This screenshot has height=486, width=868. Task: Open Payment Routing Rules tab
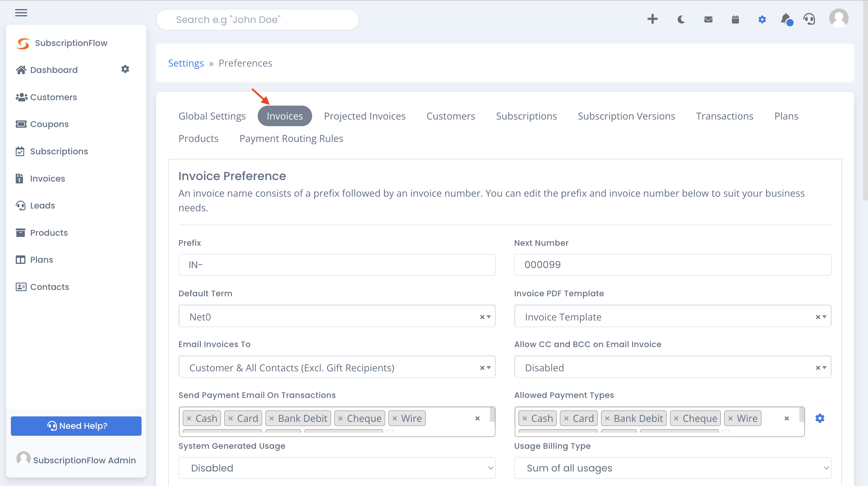tap(291, 139)
